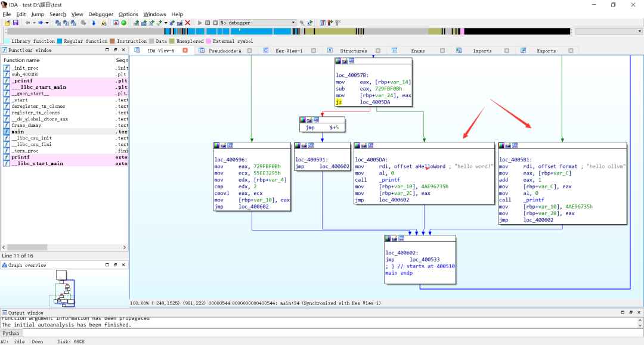Click the green circle icon in toolbar
Viewport: 644px width, 345px height.
pos(124,23)
